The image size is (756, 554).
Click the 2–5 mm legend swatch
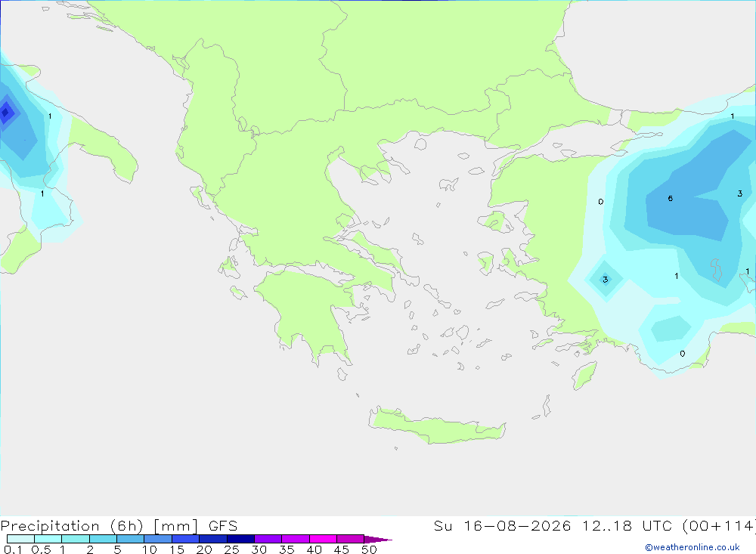coord(103,539)
